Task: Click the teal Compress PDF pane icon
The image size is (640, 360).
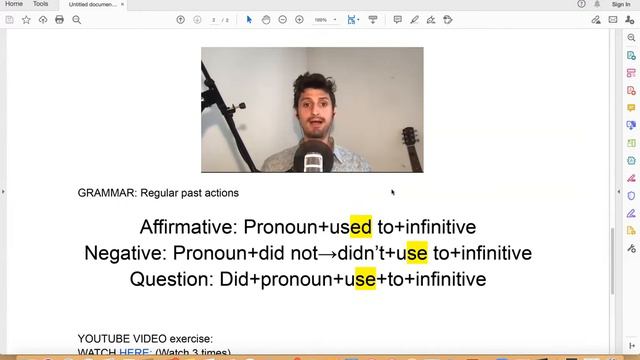Action: pyautogui.click(x=631, y=160)
